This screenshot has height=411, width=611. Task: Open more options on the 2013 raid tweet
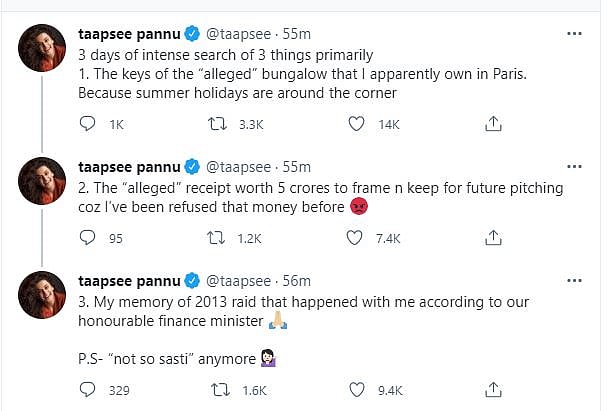click(x=574, y=281)
